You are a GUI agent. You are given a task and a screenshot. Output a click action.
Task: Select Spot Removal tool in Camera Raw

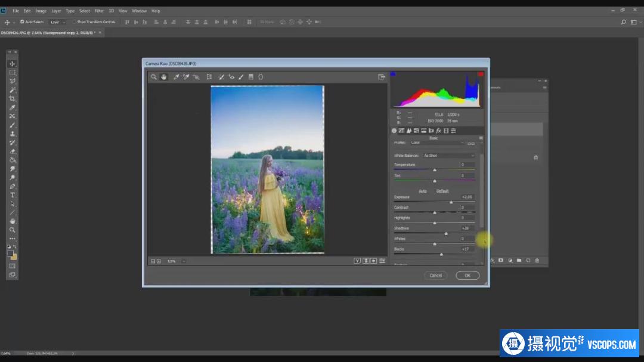click(221, 77)
